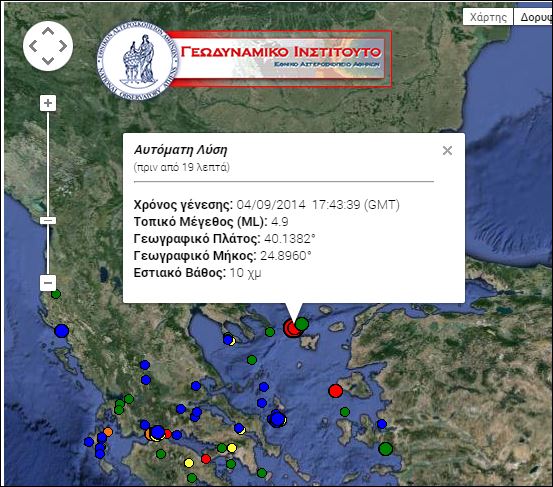Switch to the Δορυφόρος satellite view
553x487 pixels.
click(533, 17)
